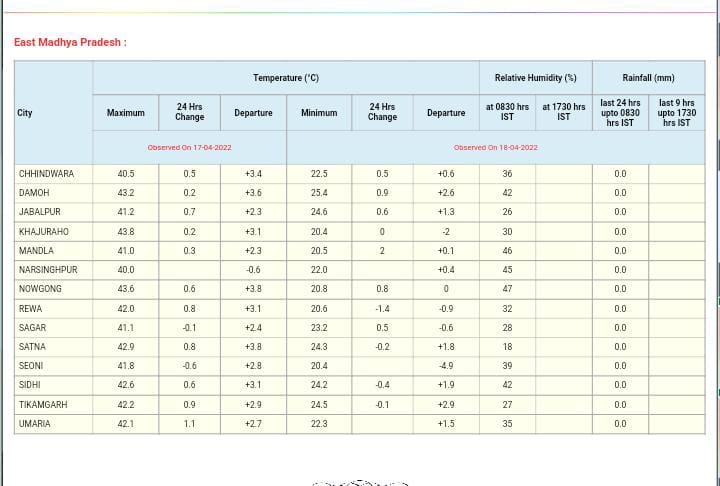Click the NARSINGHPUR city cell

click(x=48, y=270)
